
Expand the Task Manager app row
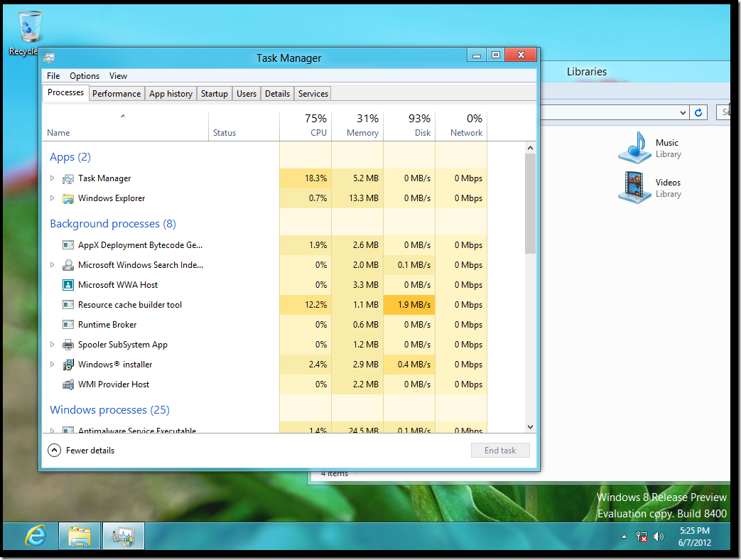click(52, 178)
